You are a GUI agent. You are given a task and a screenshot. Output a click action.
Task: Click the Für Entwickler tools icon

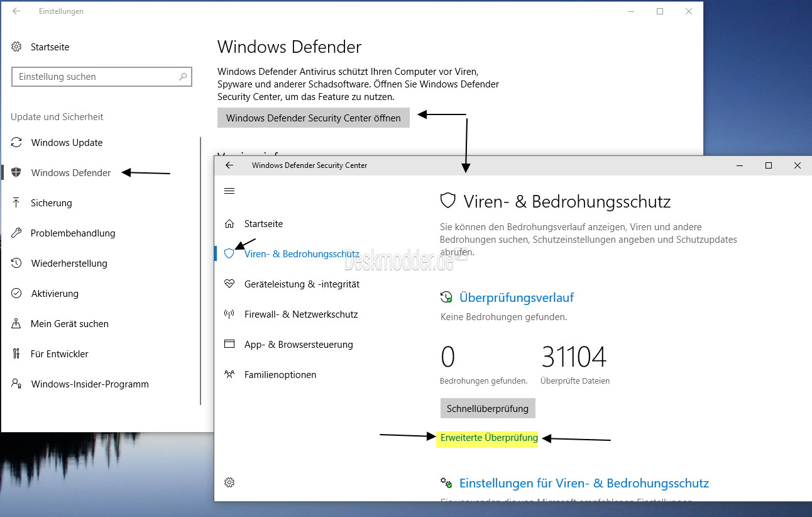point(17,354)
